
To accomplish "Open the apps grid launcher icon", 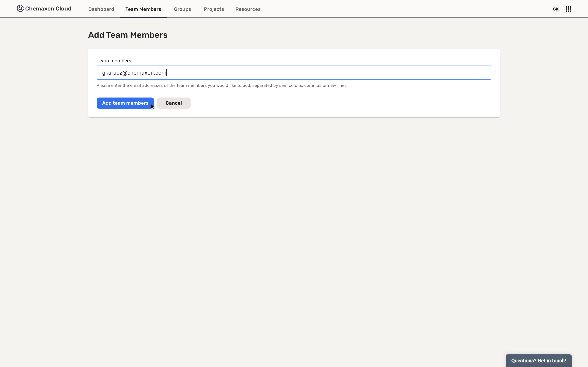I will click(x=568, y=9).
